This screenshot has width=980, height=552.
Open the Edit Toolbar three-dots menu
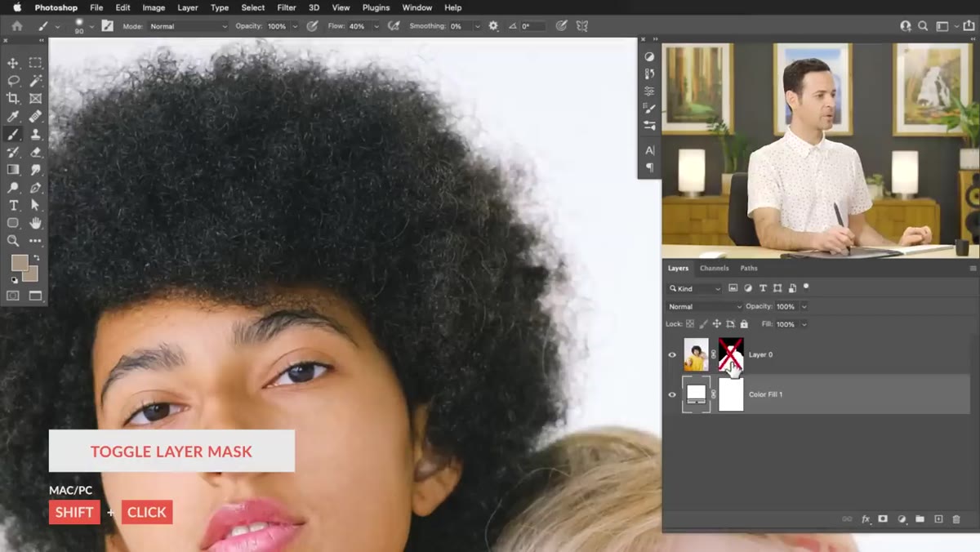click(x=35, y=241)
